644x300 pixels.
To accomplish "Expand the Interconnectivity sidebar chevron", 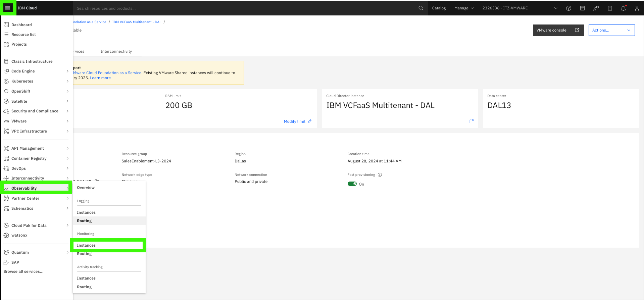I will pyautogui.click(x=67, y=178).
